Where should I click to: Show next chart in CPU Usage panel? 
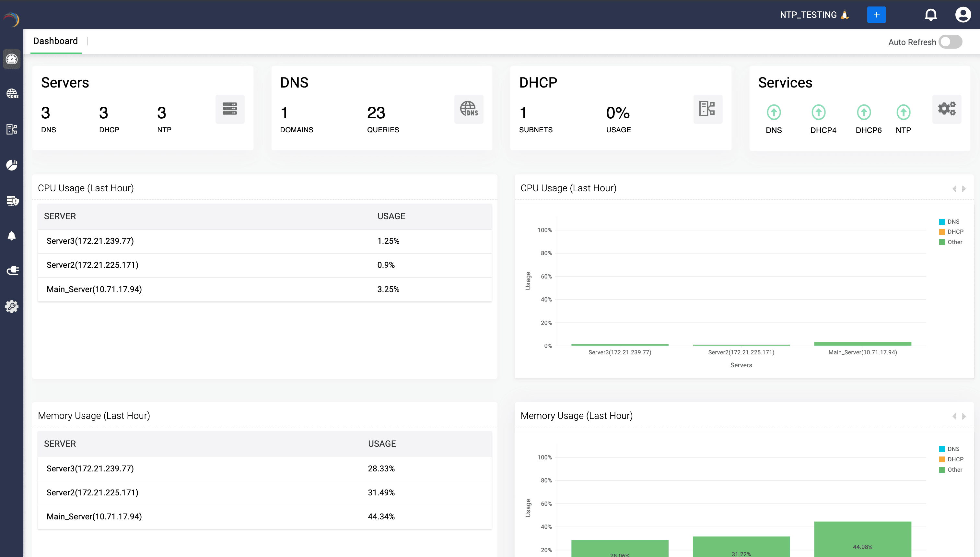pos(963,188)
